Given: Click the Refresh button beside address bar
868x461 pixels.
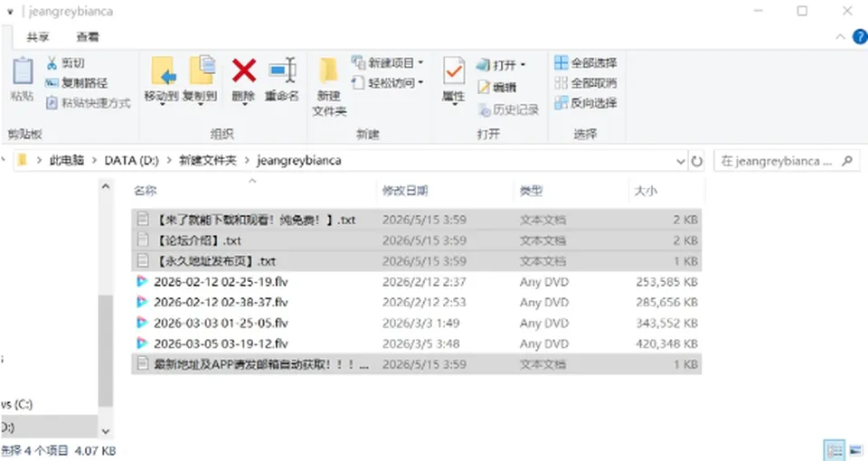Looking at the screenshot, I should tap(697, 162).
